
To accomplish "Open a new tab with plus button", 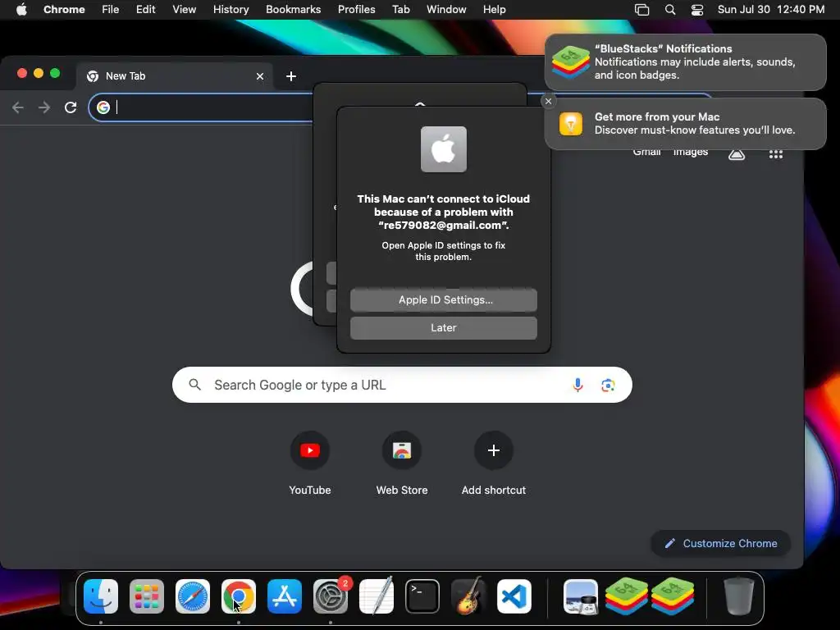I will tap(291, 76).
